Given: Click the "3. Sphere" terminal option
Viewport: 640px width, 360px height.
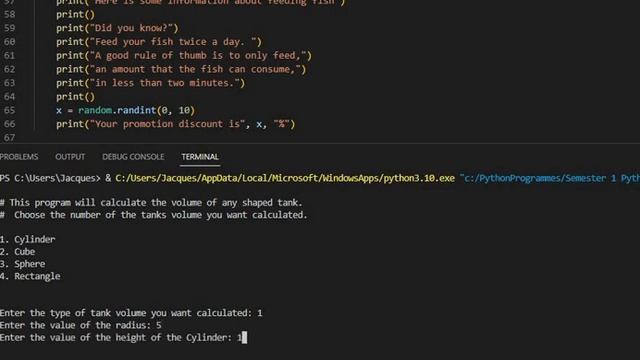Looking at the screenshot, I should click(x=22, y=264).
